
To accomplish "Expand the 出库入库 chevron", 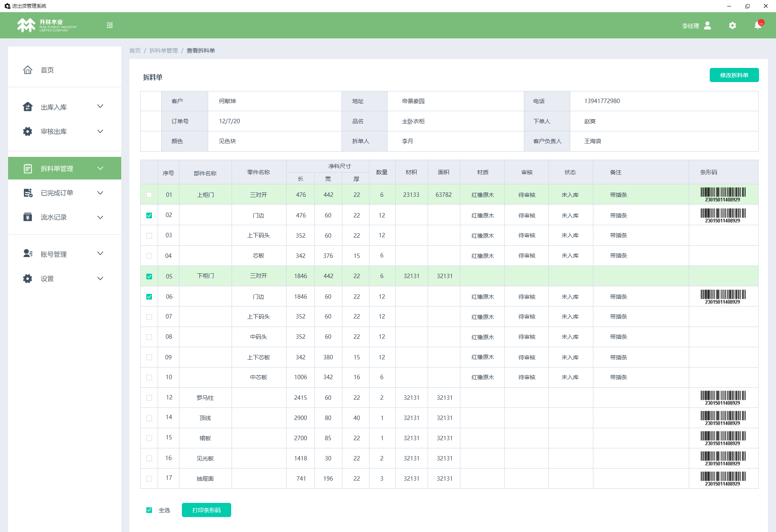I will click(100, 106).
